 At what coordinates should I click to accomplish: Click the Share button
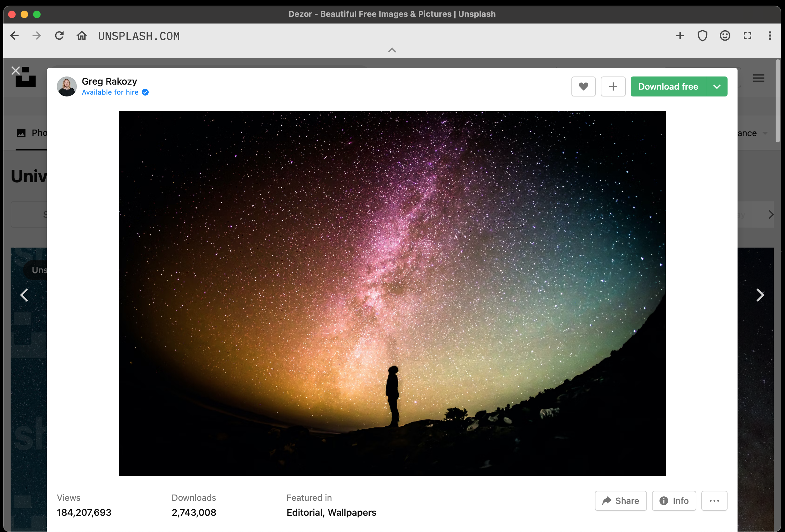620,500
